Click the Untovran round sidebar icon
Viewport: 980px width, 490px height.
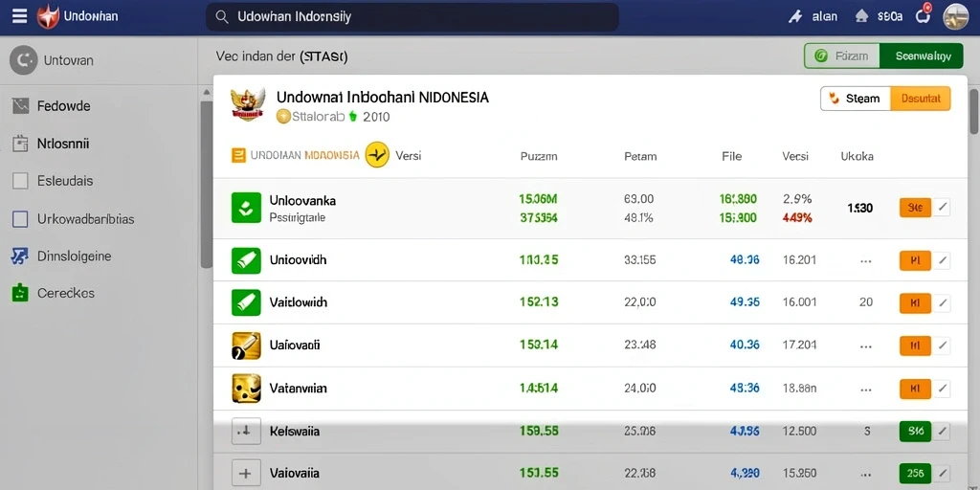tap(24, 60)
